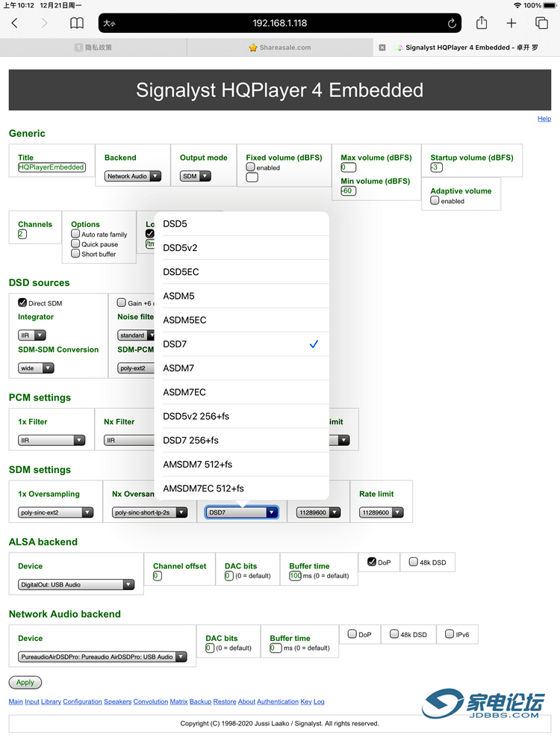Open 1x Oversampling poly-sinc-ext2 dropdown
The width and height of the screenshot is (560, 747).
click(x=55, y=512)
